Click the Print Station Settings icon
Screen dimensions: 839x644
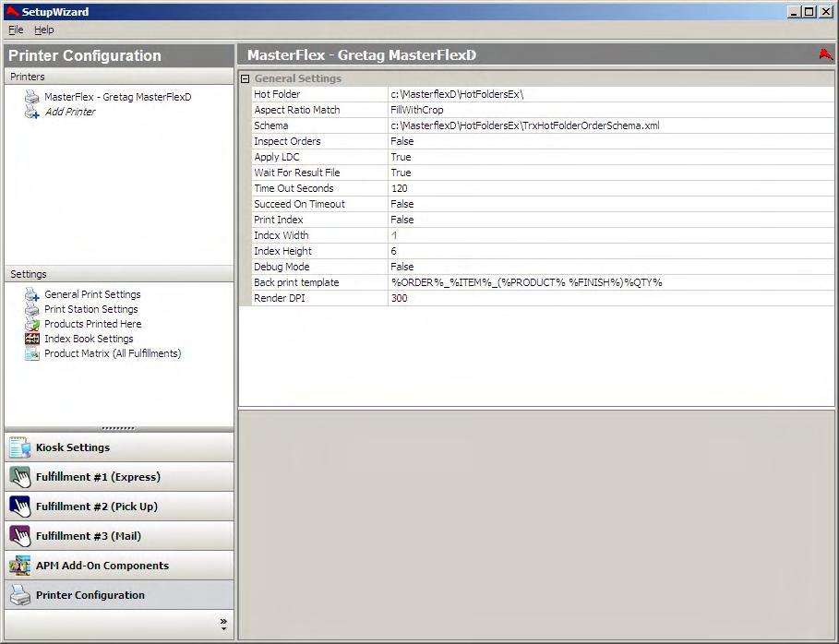(x=32, y=309)
